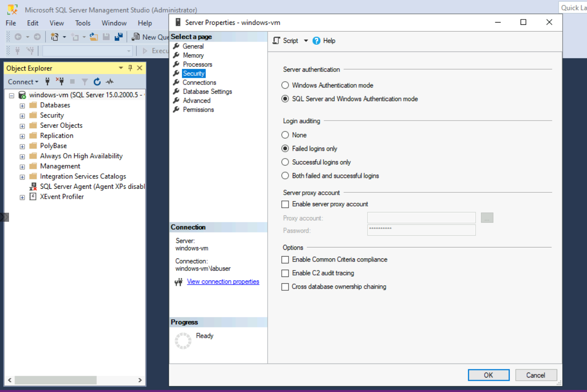Click the Change Connection icon in the SQL editor toolbar
The image size is (587, 392).
pyautogui.click(x=30, y=51)
